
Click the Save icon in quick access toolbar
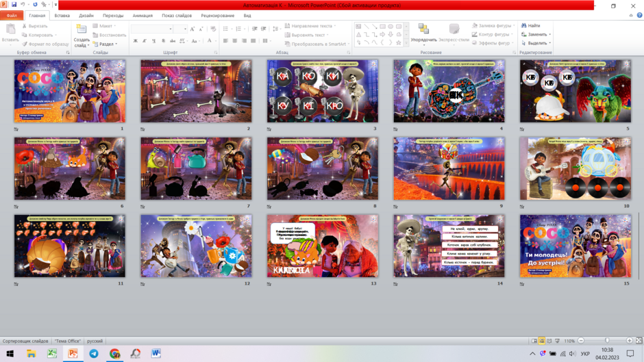pyautogui.click(x=14, y=5)
